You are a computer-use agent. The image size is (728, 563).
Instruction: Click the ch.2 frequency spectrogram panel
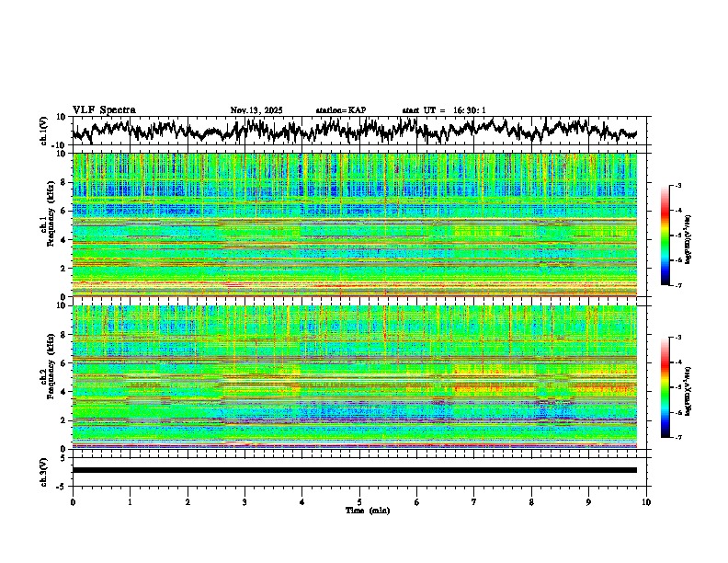(x=355, y=377)
